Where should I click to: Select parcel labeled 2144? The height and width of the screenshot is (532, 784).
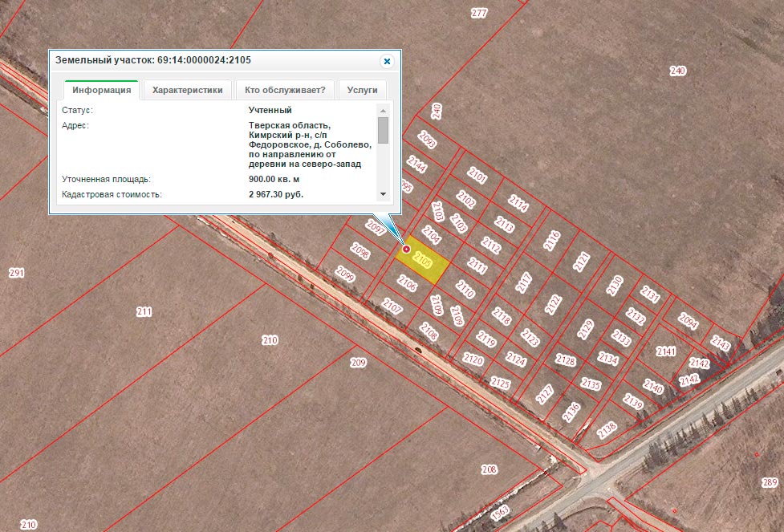[416, 164]
